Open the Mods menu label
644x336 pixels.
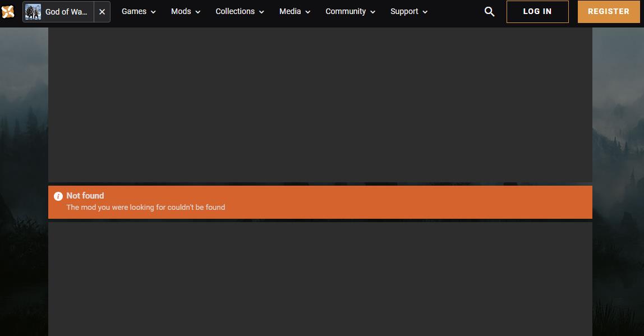click(x=181, y=12)
